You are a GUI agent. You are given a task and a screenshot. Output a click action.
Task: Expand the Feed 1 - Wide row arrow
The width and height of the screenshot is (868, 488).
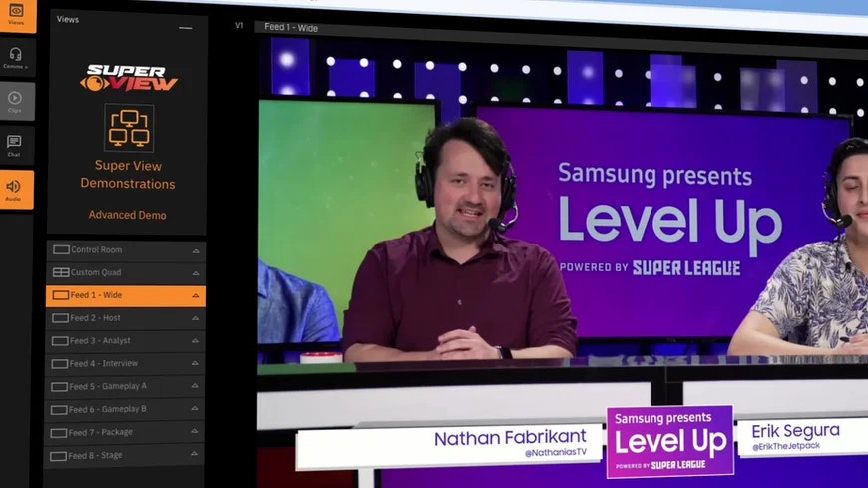[195, 295]
